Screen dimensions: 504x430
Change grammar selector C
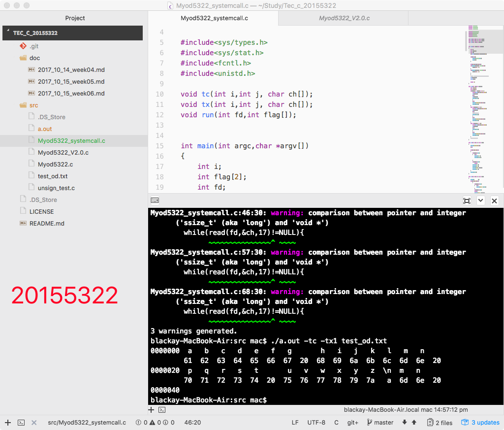coord(336,423)
